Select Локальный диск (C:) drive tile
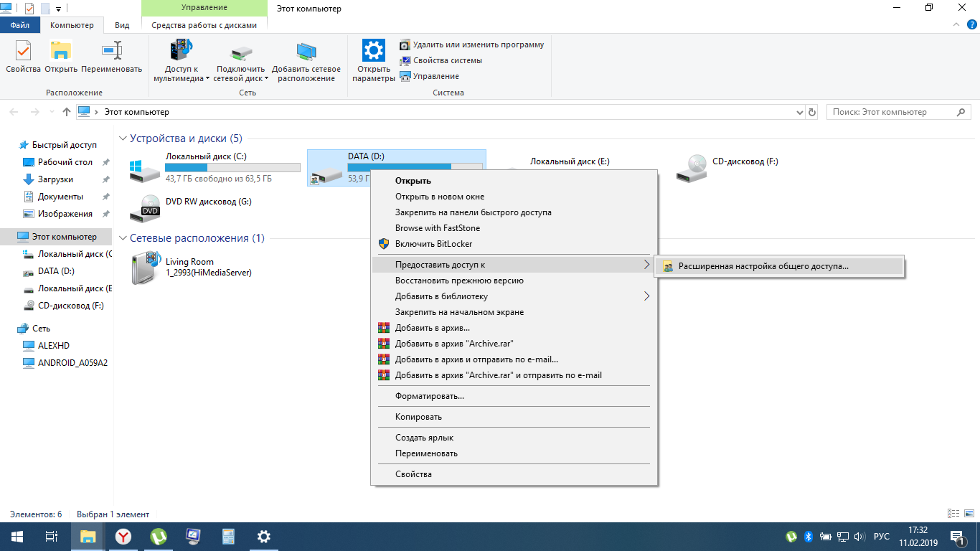The width and height of the screenshot is (980, 551). (x=215, y=168)
